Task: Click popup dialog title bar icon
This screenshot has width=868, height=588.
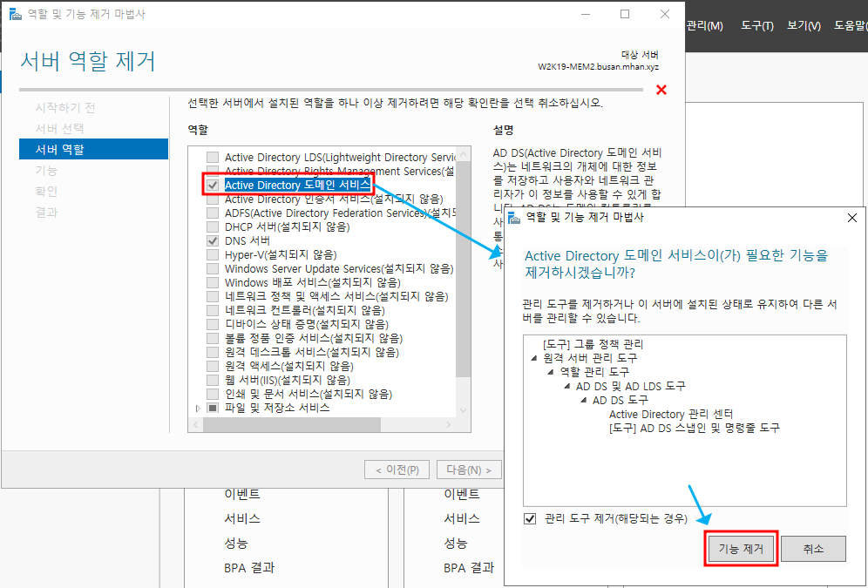Action: coord(515,218)
